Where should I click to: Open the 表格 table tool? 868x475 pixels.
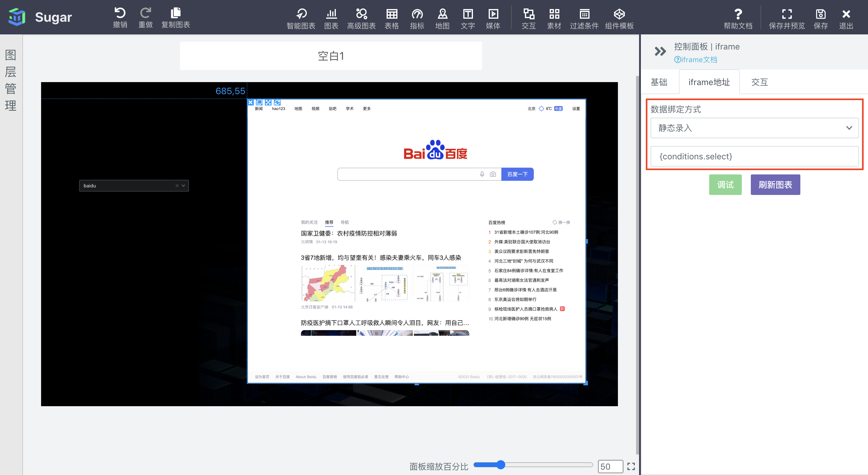pos(391,18)
